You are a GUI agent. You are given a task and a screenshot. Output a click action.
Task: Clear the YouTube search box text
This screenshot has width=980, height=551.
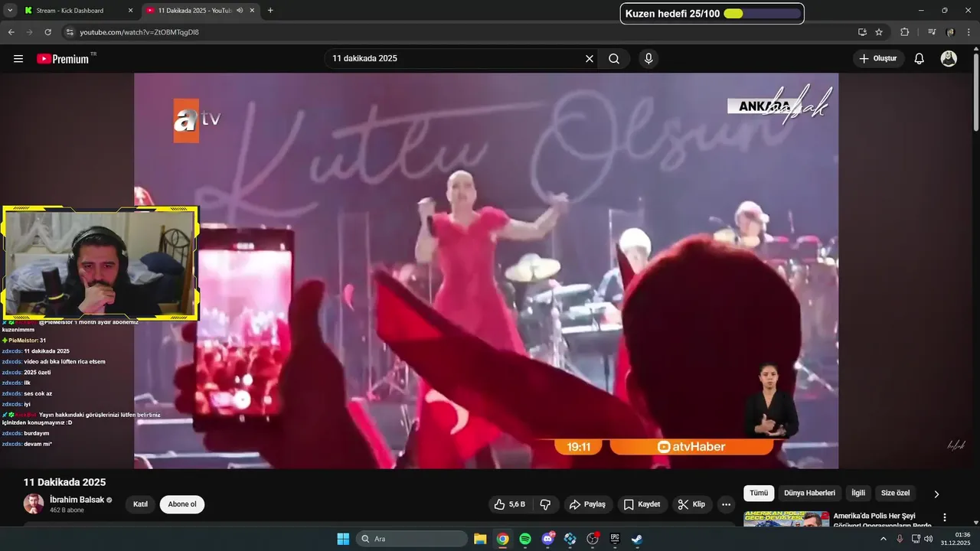(590, 59)
